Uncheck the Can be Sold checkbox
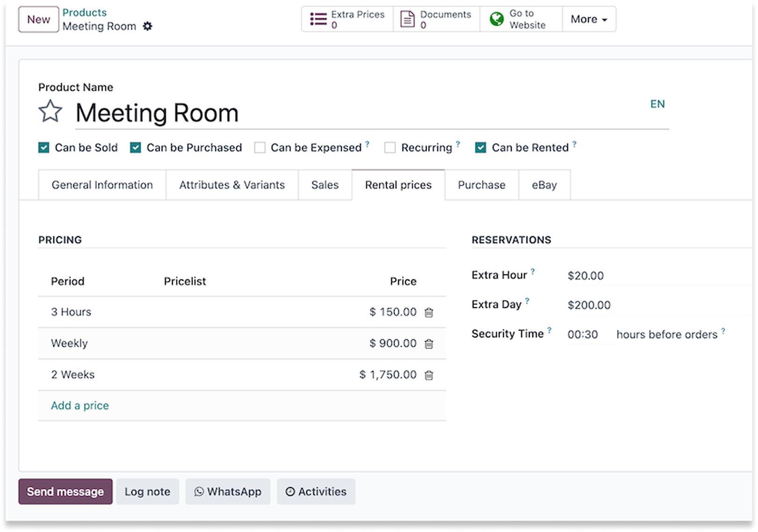The width and height of the screenshot is (758, 532). 44,148
